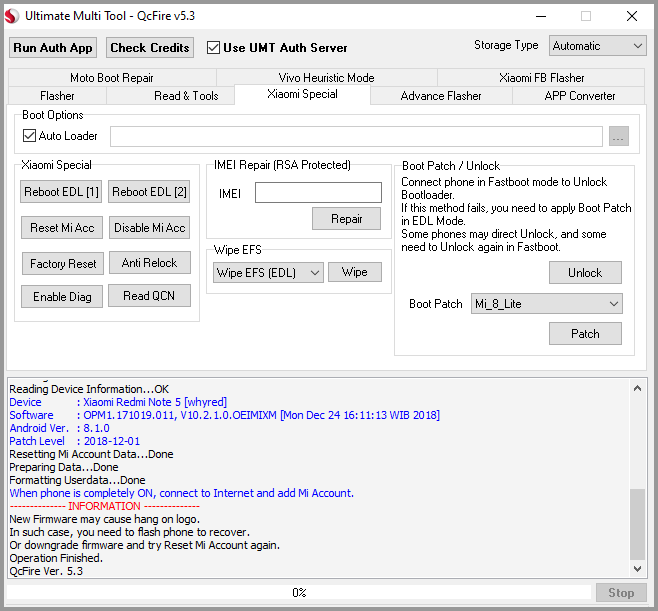Click the loader path input field
This screenshot has height=611, width=658.
pyautogui.click(x=356, y=136)
